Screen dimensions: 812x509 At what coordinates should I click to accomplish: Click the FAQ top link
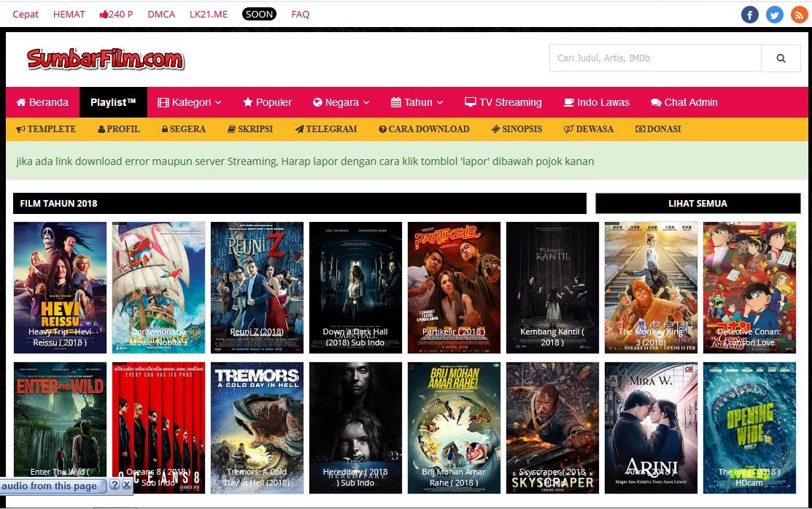pyautogui.click(x=301, y=15)
